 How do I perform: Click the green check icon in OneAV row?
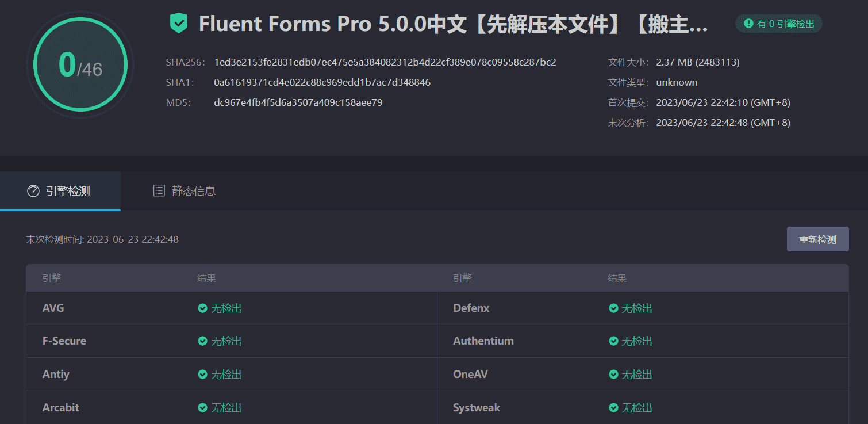tap(613, 375)
